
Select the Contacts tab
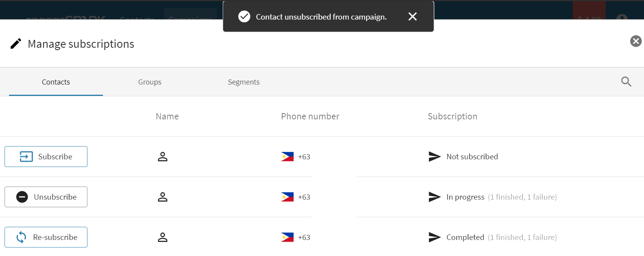point(56,82)
